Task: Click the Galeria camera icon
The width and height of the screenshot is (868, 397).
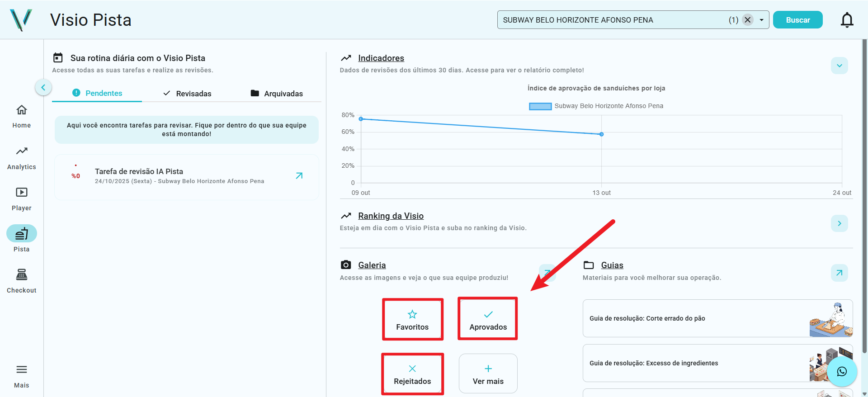Action: [x=346, y=265]
